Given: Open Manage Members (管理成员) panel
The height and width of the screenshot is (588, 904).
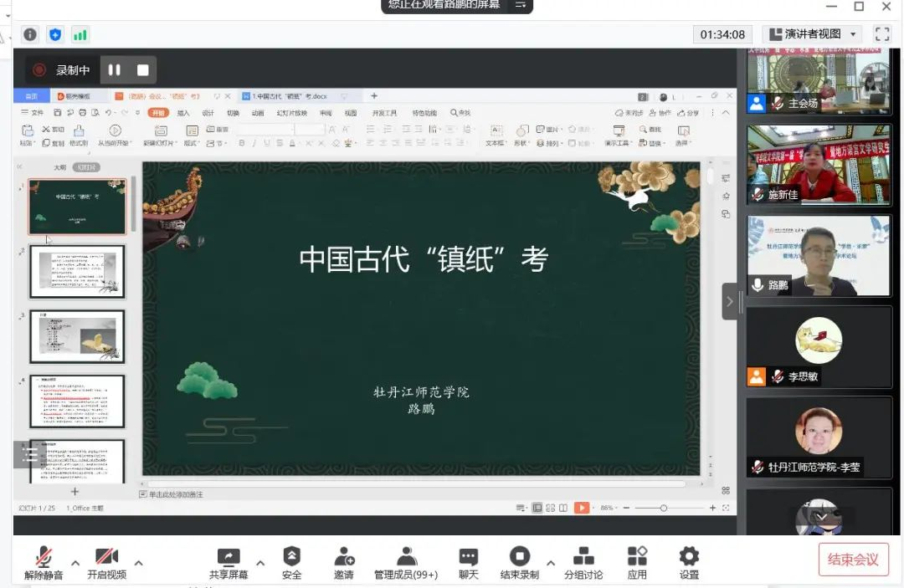Looking at the screenshot, I should coord(406,562).
